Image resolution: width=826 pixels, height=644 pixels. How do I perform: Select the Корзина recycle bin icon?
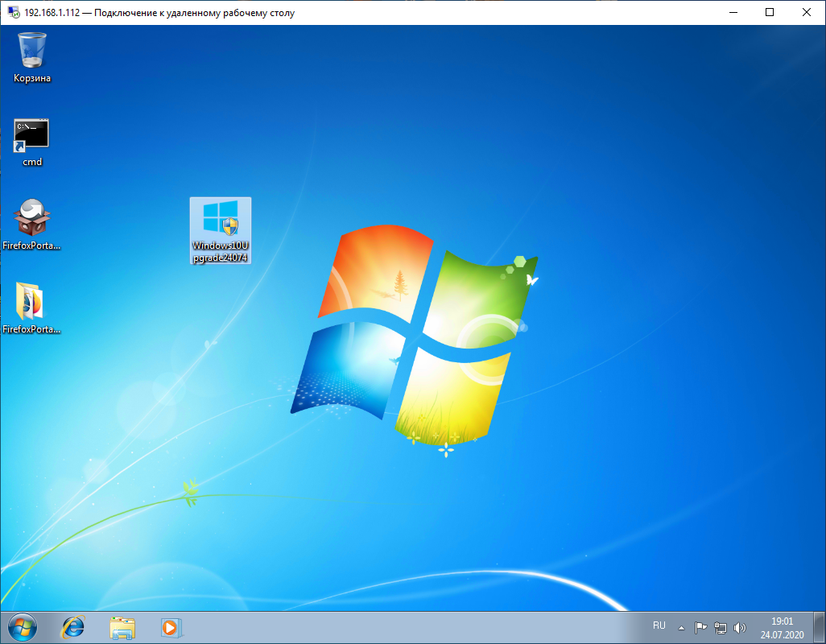pos(32,57)
